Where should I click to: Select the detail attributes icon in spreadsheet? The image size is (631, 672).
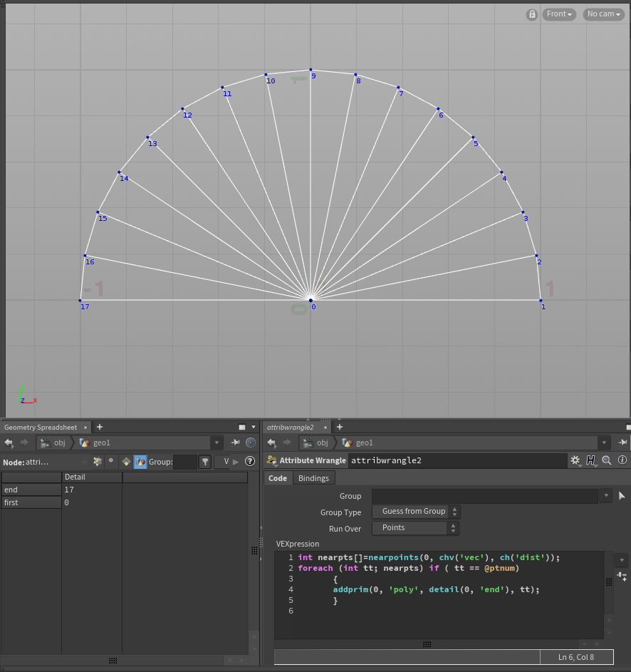[x=140, y=462]
